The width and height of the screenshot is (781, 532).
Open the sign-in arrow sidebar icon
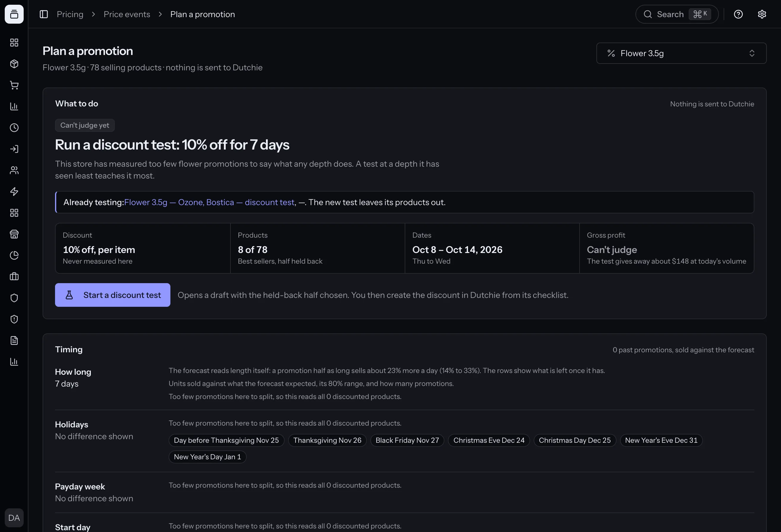(x=14, y=149)
